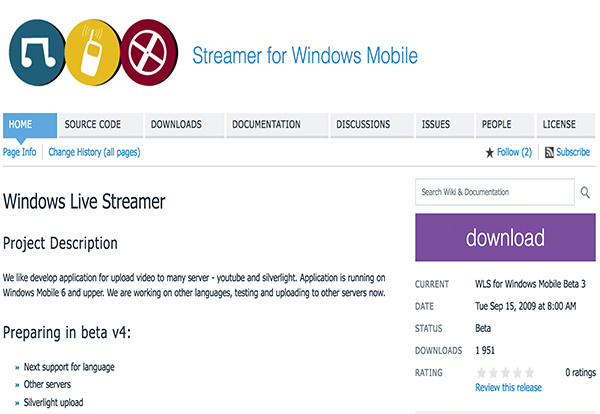Switch to the Source Code tab
The image size is (600, 414).
101,125
